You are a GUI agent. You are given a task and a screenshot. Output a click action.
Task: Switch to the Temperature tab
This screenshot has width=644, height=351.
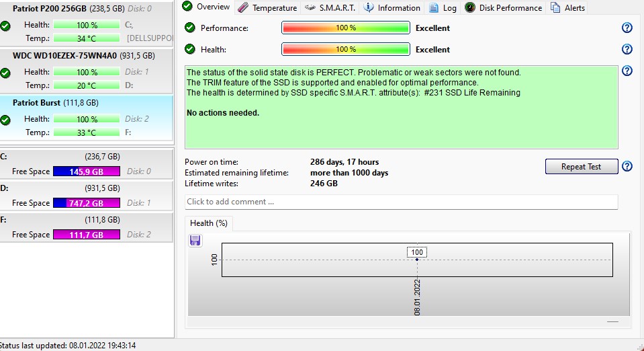coord(267,8)
